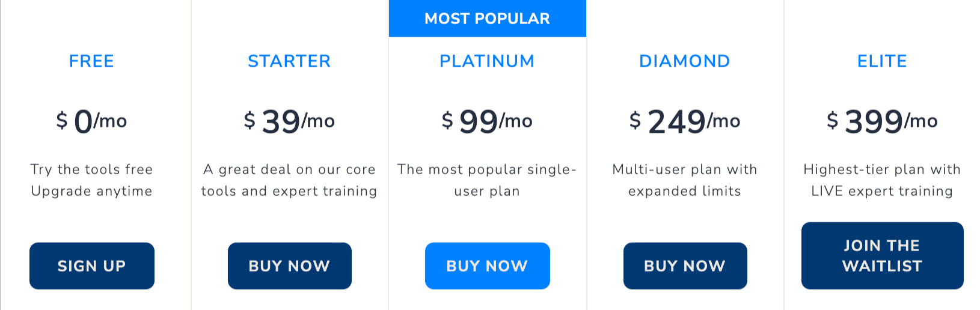Click the MOST POPULAR banner

[x=488, y=19]
